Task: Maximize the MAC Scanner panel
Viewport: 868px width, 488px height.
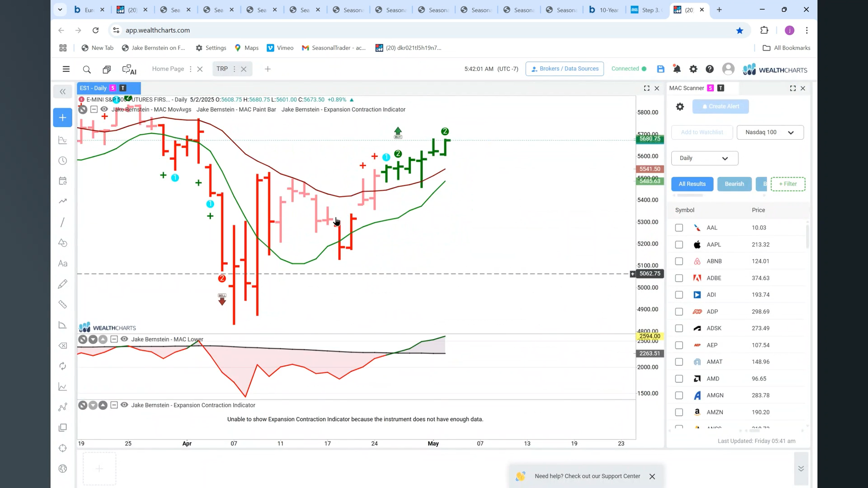Action: click(x=793, y=88)
